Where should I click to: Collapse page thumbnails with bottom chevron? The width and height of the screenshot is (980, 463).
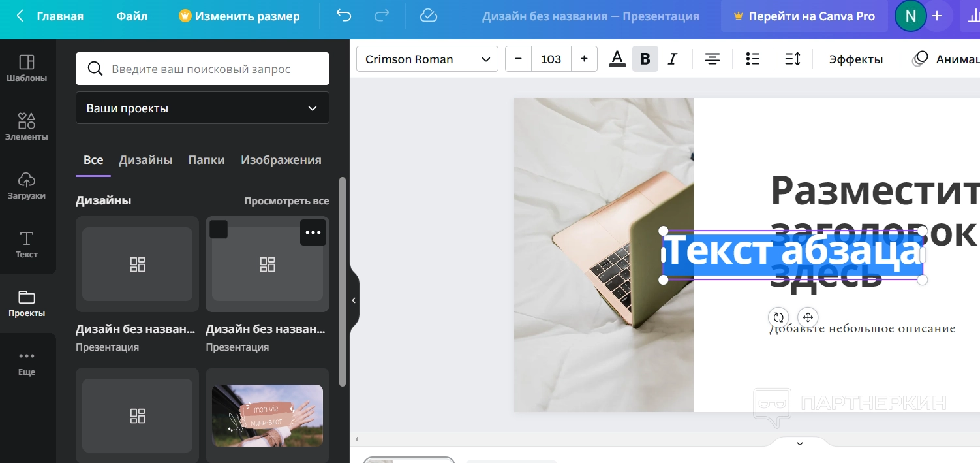coord(800,443)
